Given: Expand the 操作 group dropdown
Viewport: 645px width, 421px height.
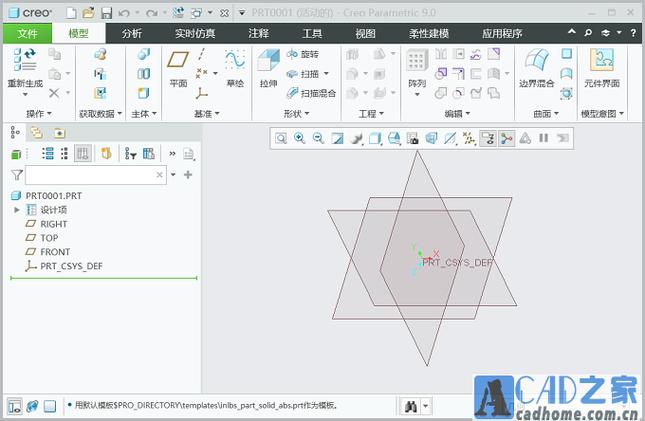Looking at the screenshot, I should (x=39, y=114).
